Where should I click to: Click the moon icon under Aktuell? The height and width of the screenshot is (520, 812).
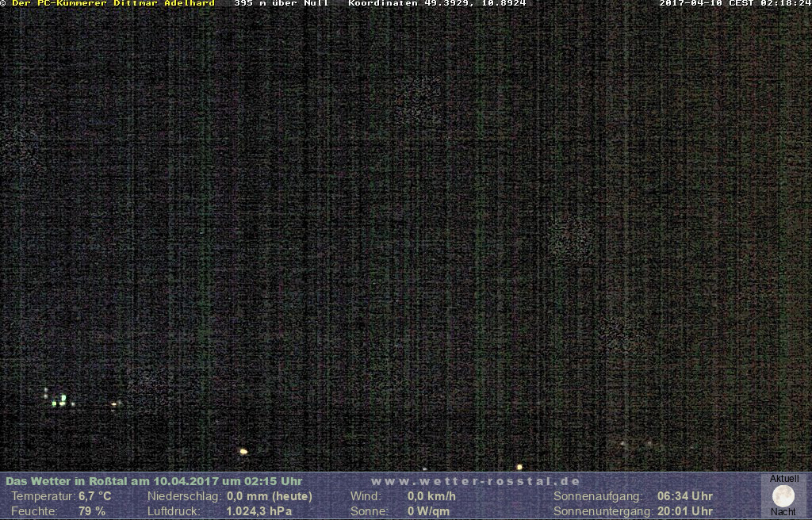click(x=783, y=496)
